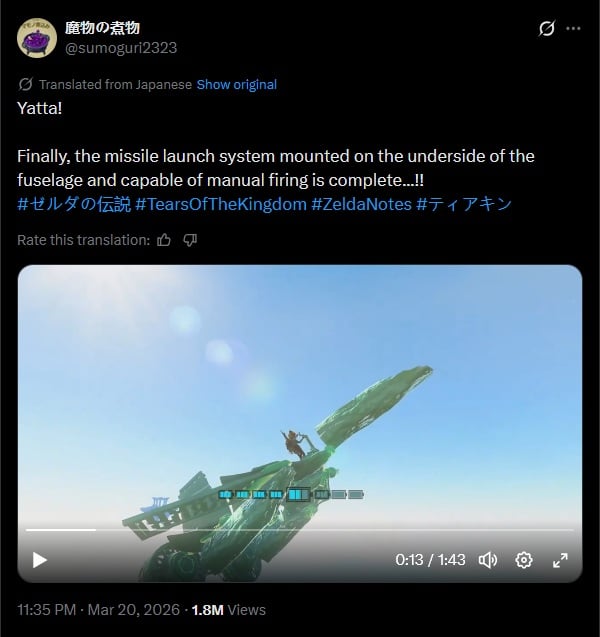Open the 魔物の煮物 display name
The image size is (600, 637).
pos(102,28)
